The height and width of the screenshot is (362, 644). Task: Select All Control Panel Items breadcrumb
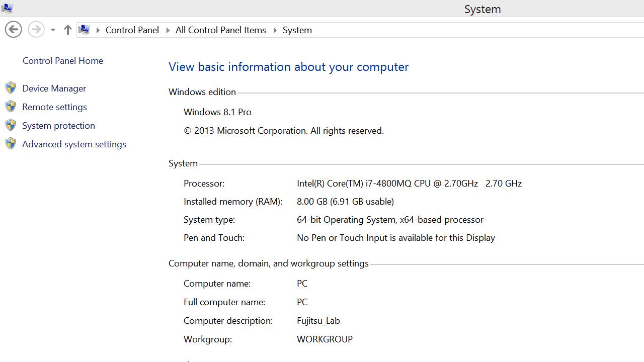pos(221,30)
